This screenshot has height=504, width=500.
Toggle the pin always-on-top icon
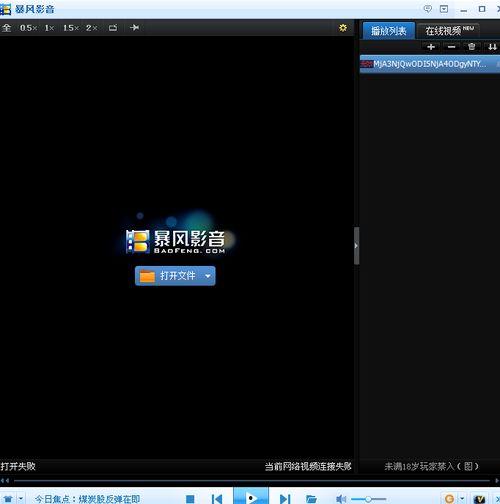coord(134,27)
